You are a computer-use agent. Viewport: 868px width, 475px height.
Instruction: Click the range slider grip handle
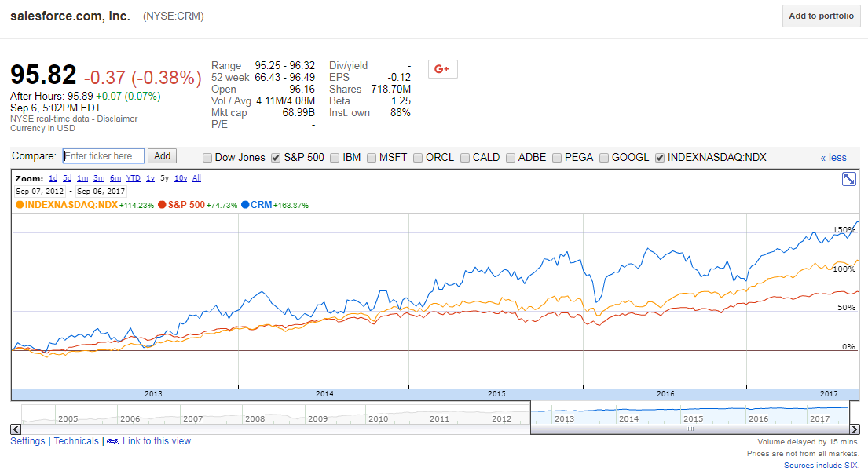(690, 429)
